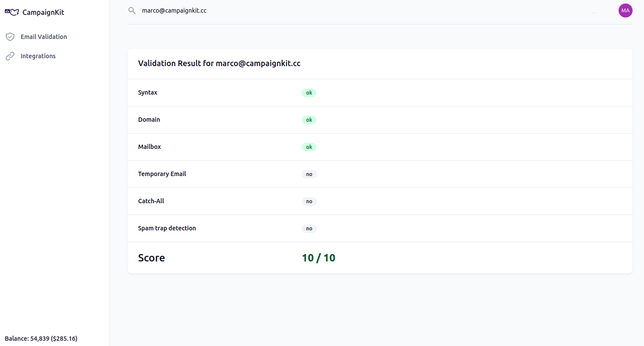Focus the email search field
Viewport: 644px width, 346px height.
tap(364, 11)
